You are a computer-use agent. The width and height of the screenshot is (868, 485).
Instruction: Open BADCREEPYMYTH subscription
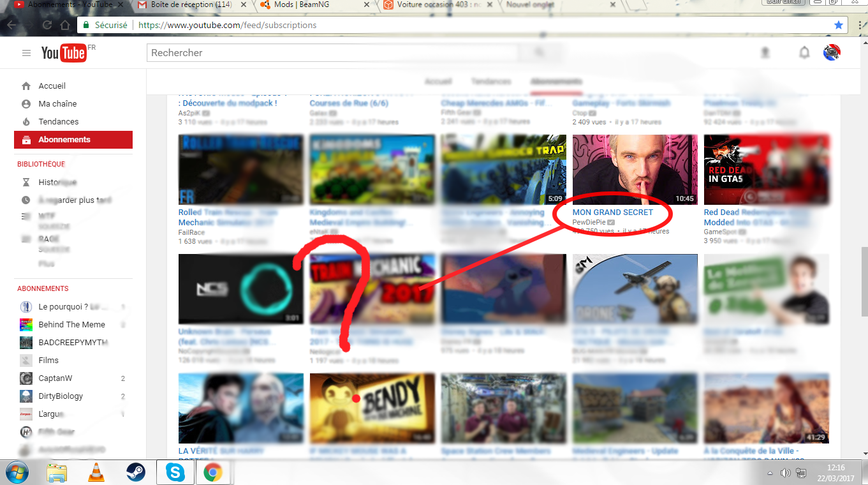(x=73, y=343)
